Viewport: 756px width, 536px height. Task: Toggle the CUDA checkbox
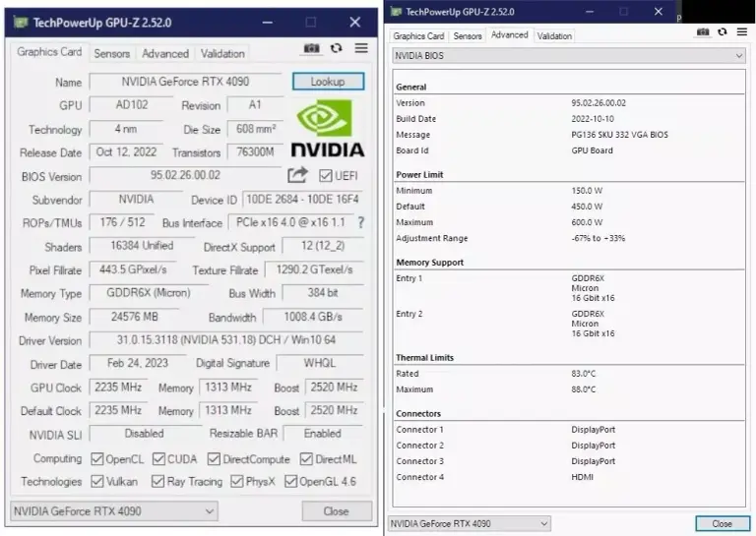pyautogui.click(x=158, y=459)
